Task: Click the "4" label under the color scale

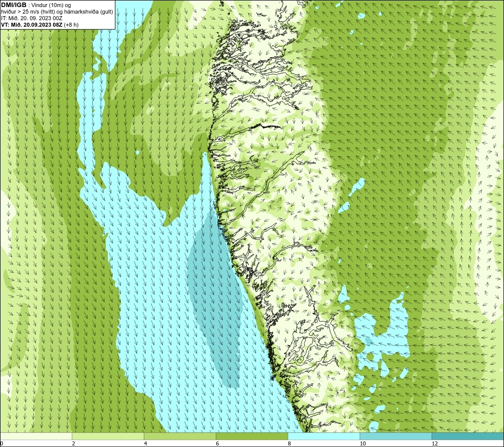Action: click(x=146, y=444)
